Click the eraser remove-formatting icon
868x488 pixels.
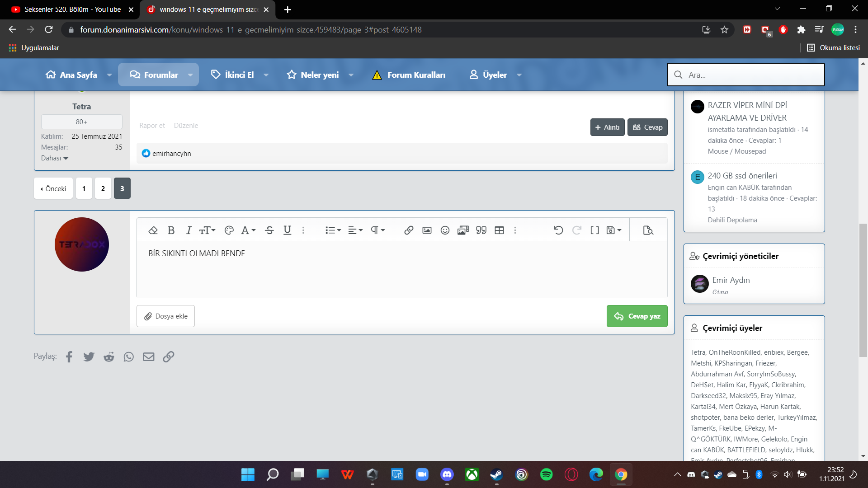coord(153,230)
